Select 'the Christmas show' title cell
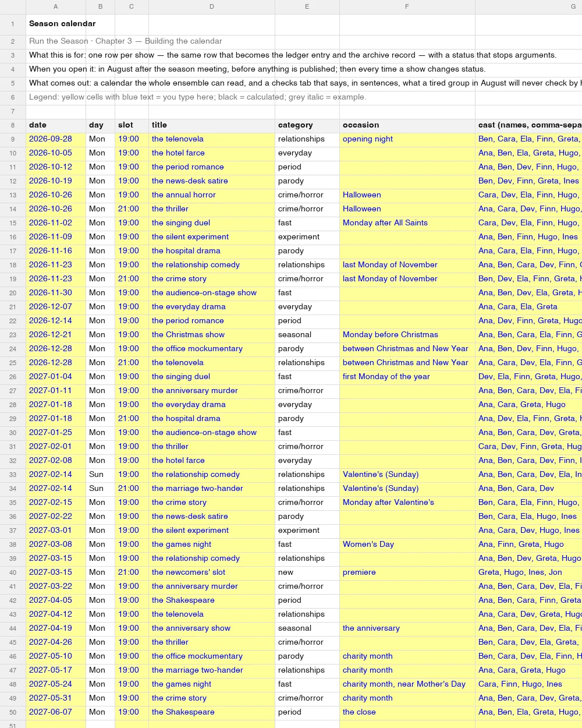The image size is (582, 728). (x=212, y=335)
